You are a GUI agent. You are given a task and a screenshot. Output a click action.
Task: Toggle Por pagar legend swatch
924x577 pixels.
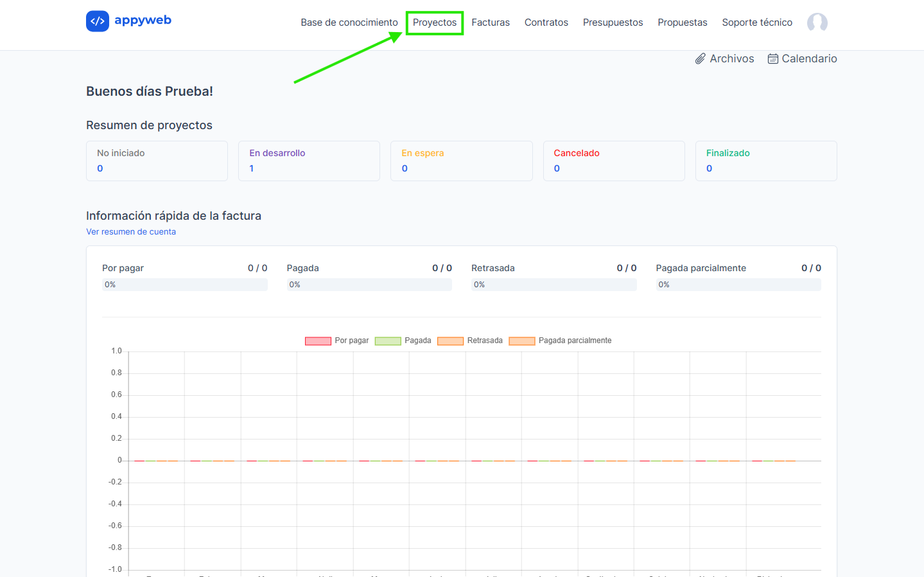coord(318,341)
